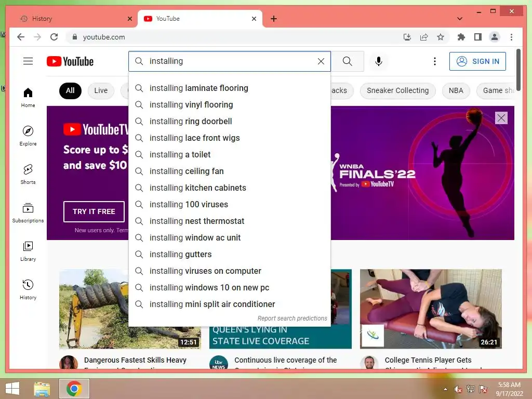Toggle Chrome side panel
The image size is (532, 399).
(478, 37)
